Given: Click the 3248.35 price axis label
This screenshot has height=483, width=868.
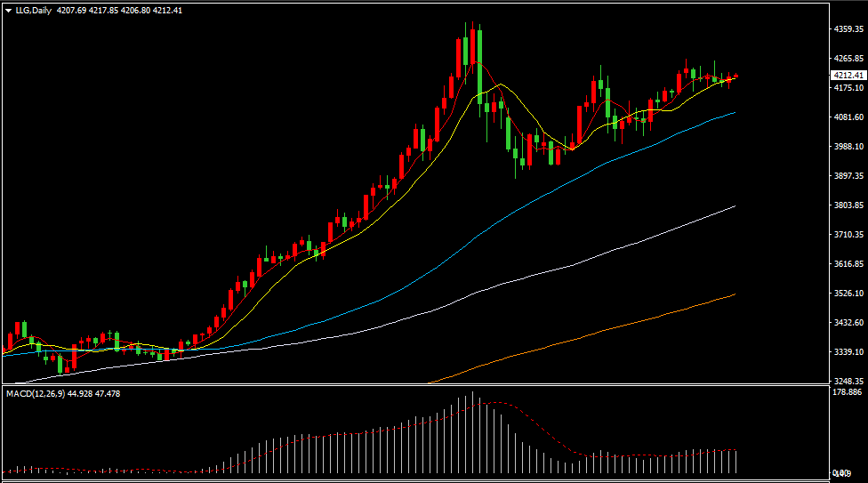Looking at the screenshot, I should pos(847,381).
